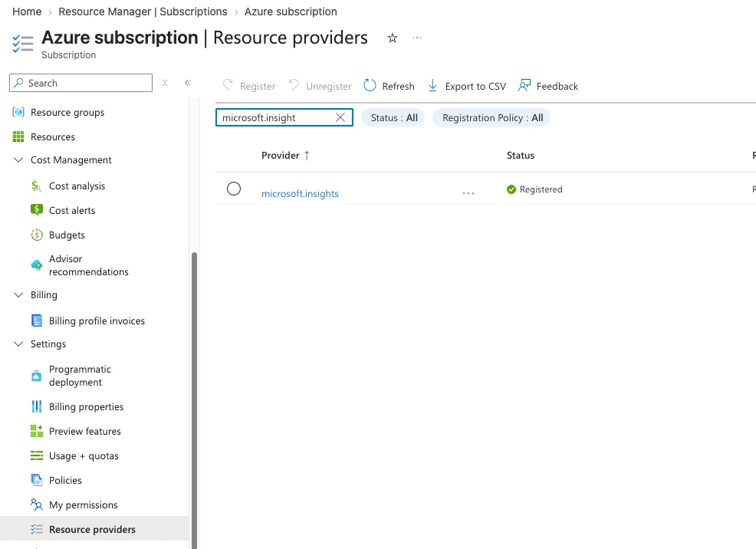Image resolution: width=756 pixels, height=549 pixels.
Task: Refresh the resource providers list
Action: point(389,86)
